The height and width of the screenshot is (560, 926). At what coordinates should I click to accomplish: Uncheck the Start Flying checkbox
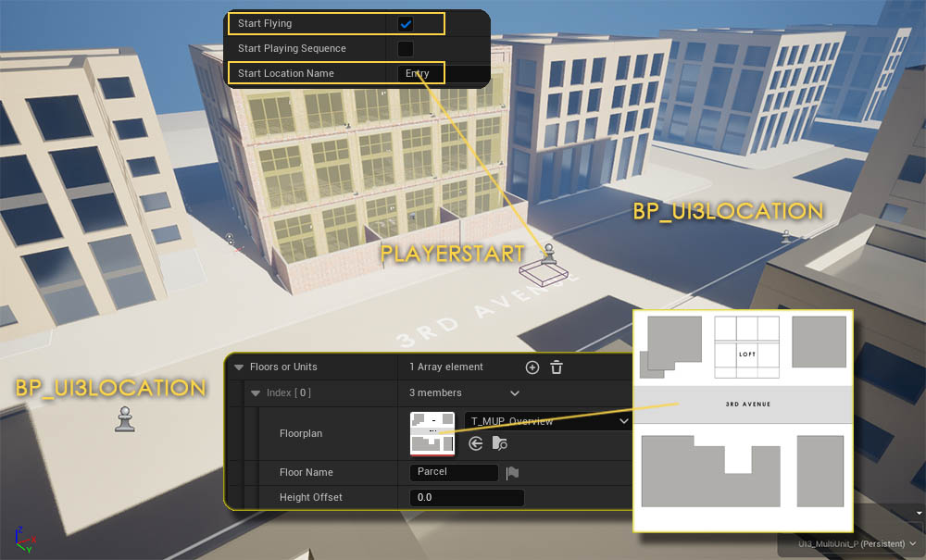click(x=406, y=24)
